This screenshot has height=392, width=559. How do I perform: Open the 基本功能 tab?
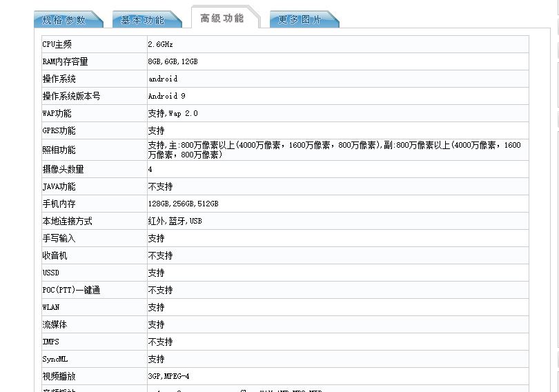point(143,19)
